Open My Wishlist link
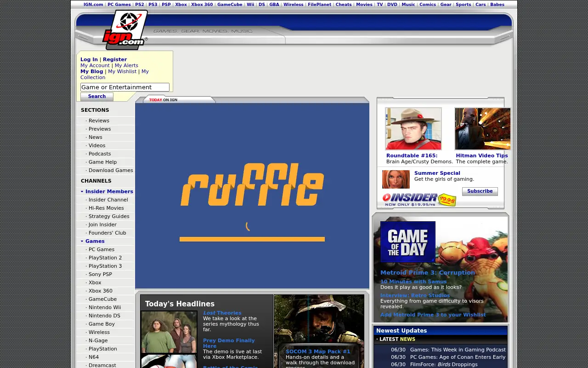 [x=122, y=71]
